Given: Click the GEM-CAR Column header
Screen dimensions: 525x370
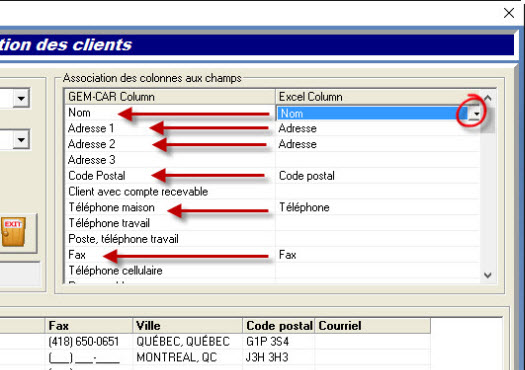Looking at the screenshot, I should click(x=170, y=97).
